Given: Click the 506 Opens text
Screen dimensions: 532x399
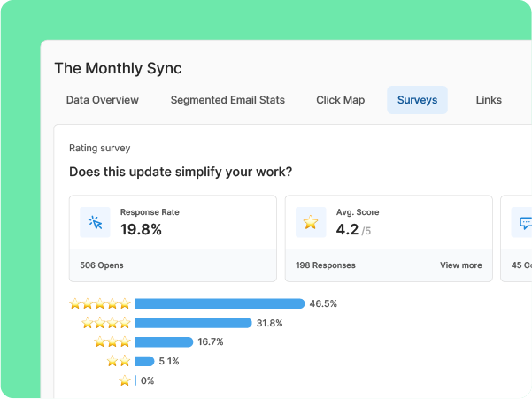Looking at the screenshot, I should point(102,265).
